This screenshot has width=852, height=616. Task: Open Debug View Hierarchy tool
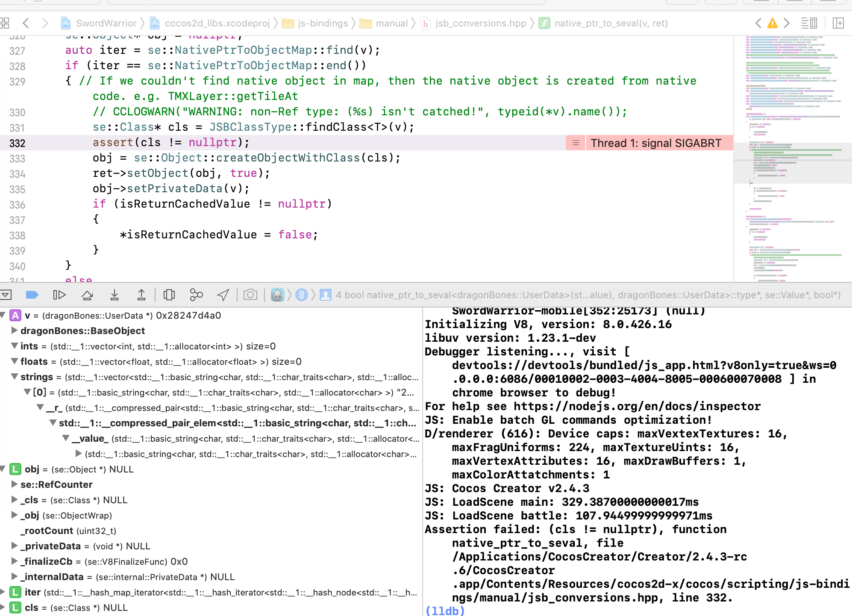[169, 295]
